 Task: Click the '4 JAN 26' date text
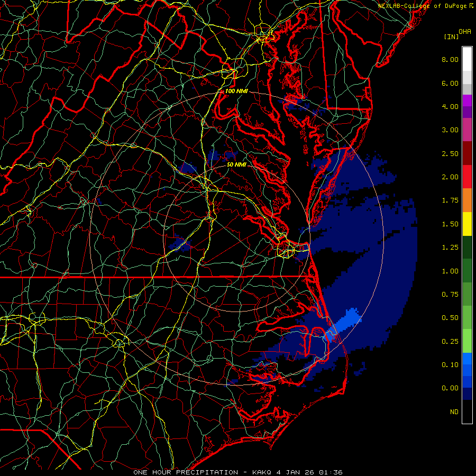click(295, 472)
